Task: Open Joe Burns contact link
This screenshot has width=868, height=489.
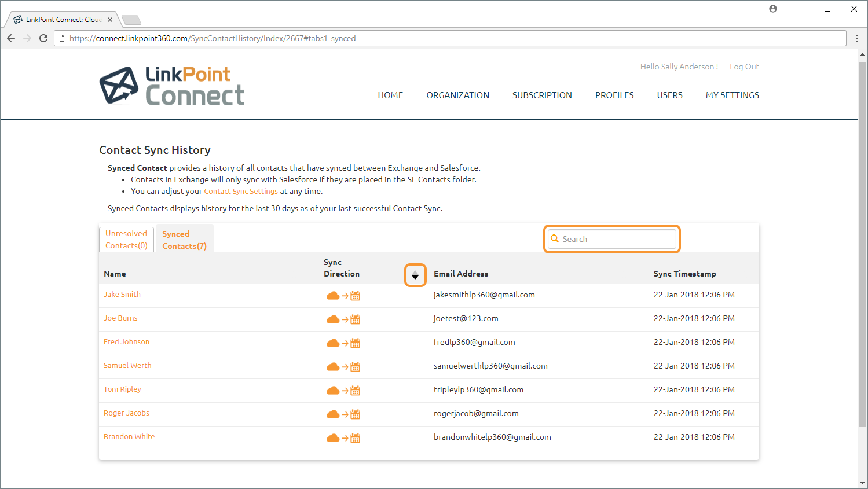Action: pos(120,318)
